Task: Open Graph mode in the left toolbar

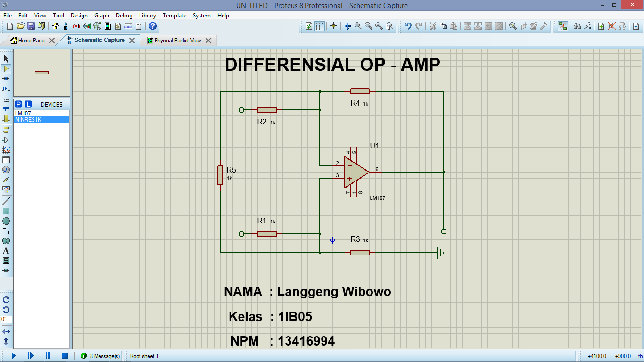Action: pyautogui.click(x=6, y=150)
